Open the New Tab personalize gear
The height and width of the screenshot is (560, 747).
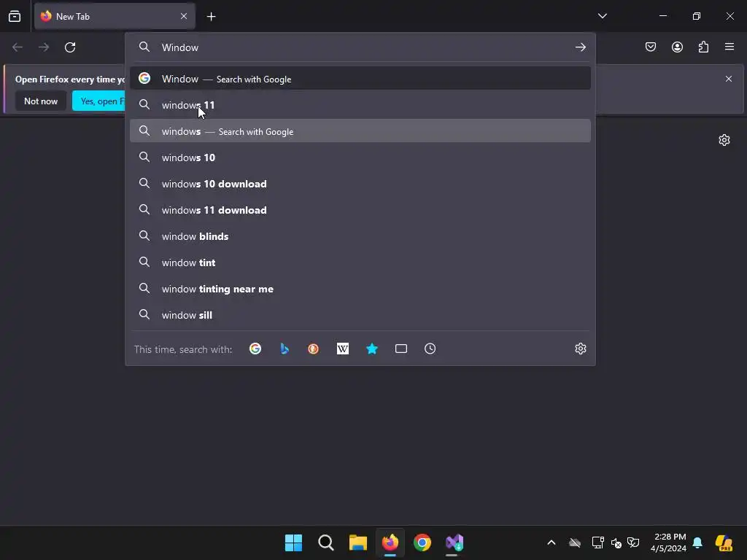(x=724, y=140)
